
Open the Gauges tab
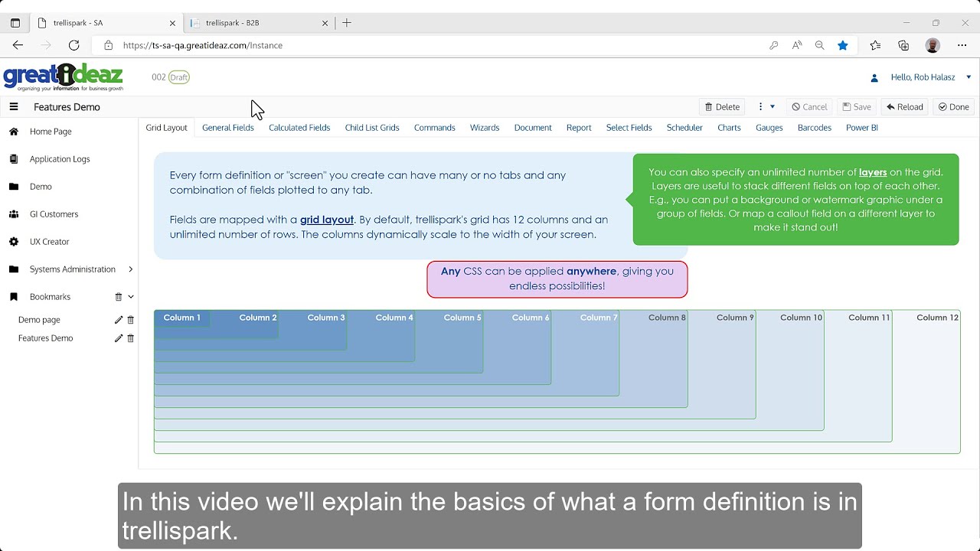(x=769, y=128)
